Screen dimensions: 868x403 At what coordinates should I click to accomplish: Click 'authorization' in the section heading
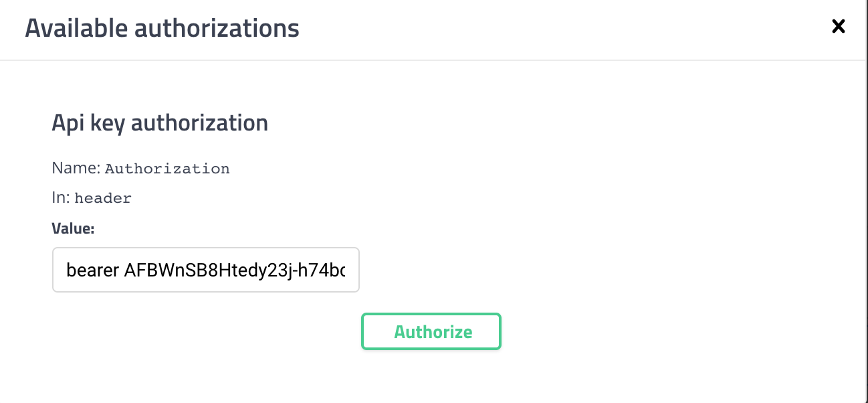(199, 123)
